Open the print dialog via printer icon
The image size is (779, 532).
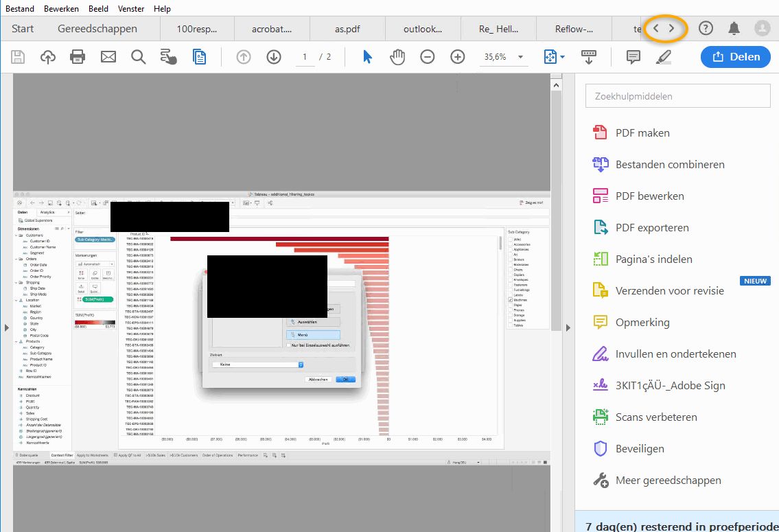click(x=78, y=57)
